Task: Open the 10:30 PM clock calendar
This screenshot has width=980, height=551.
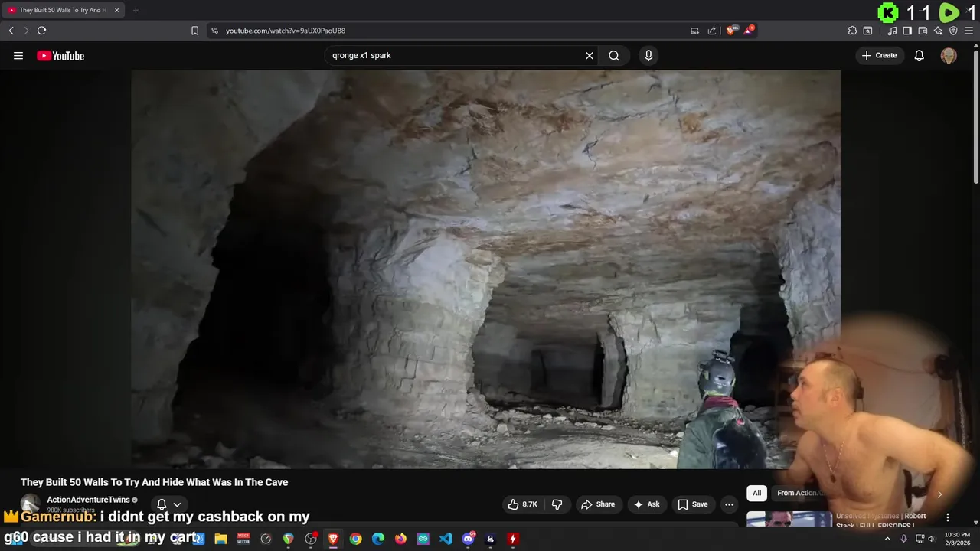Action: click(956, 539)
